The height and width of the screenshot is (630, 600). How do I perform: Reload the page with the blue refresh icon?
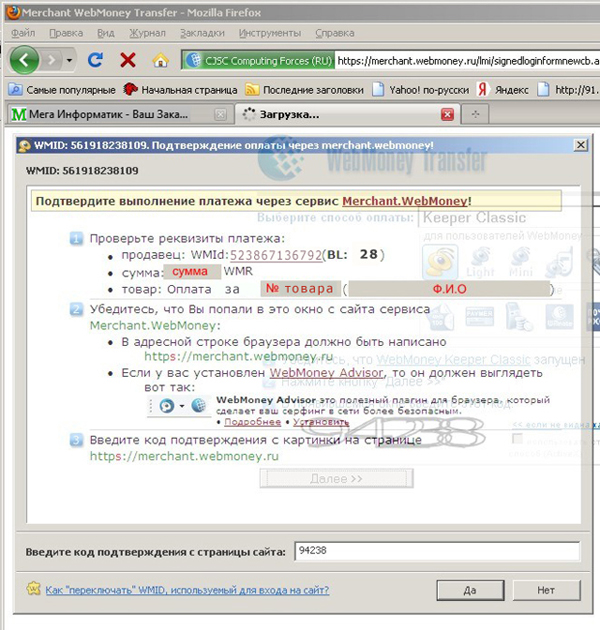point(96,60)
